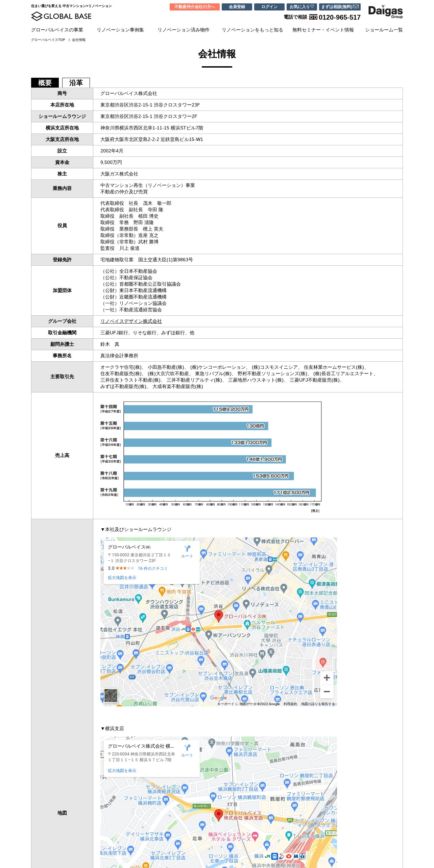Click the 第十九期 sales bar
This screenshot has width=434, height=868.
click(x=220, y=492)
